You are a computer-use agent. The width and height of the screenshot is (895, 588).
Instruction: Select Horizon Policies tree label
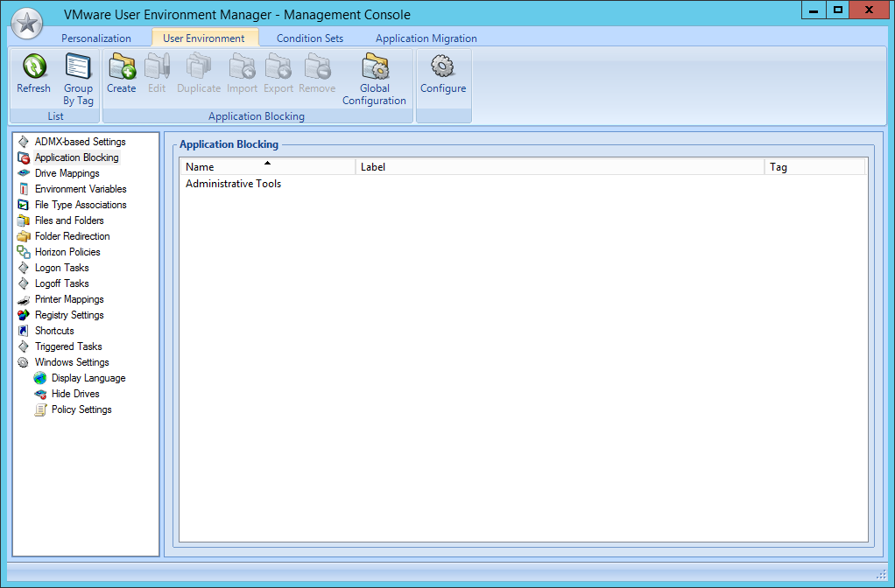pos(67,252)
